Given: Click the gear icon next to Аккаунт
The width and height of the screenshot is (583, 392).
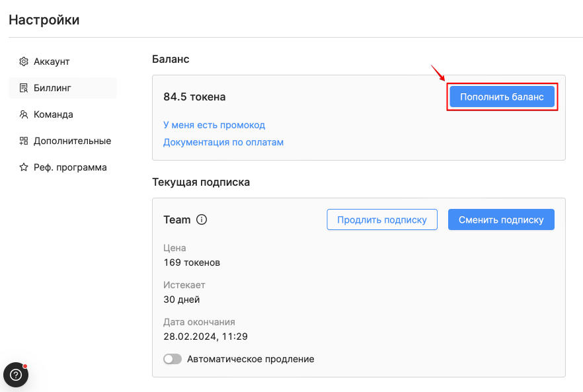Looking at the screenshot, I should pyautogui.click(x=24, y=61).
